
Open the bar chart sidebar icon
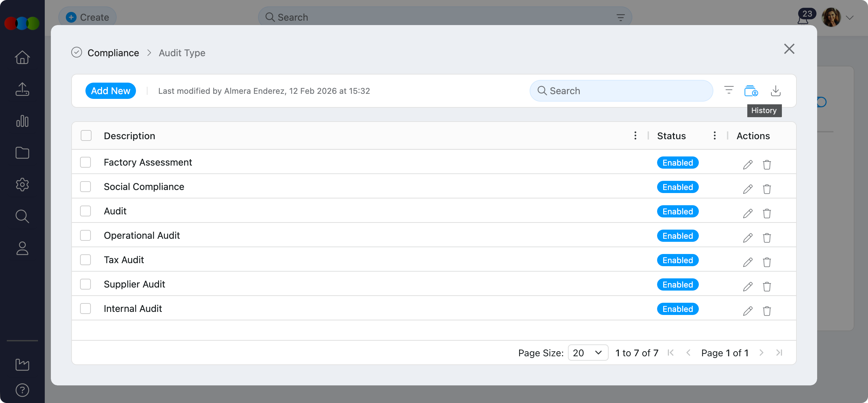22,121
